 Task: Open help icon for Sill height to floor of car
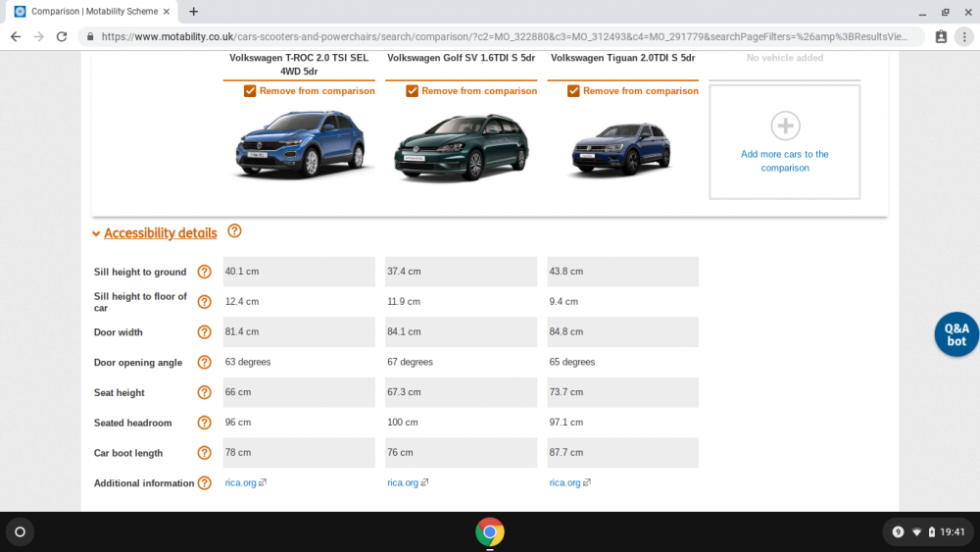click(x=205, y=302)
